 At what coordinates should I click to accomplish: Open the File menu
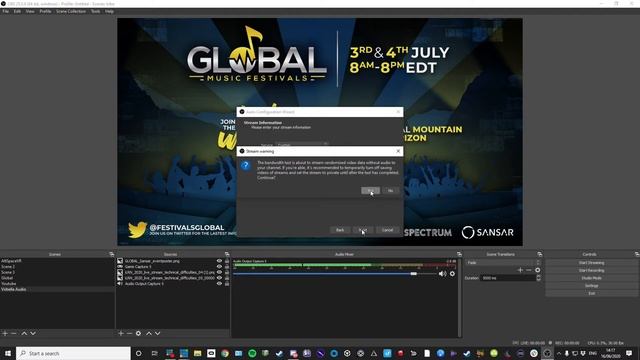coord(5,11)
